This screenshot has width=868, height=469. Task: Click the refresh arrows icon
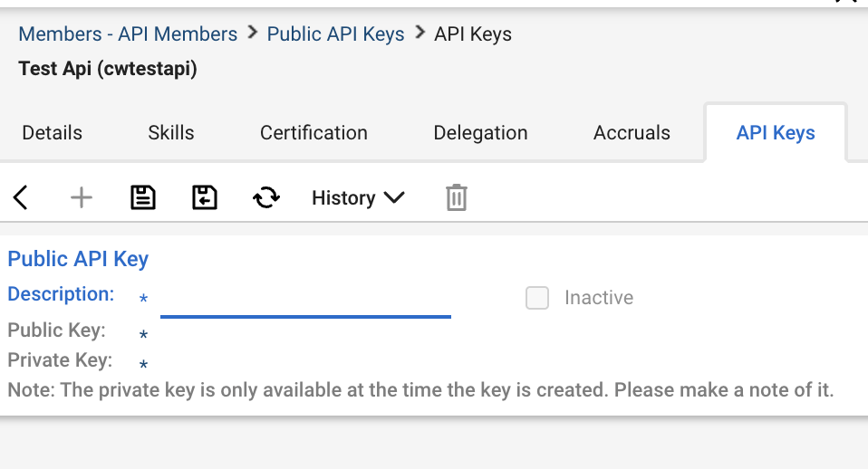266,197
